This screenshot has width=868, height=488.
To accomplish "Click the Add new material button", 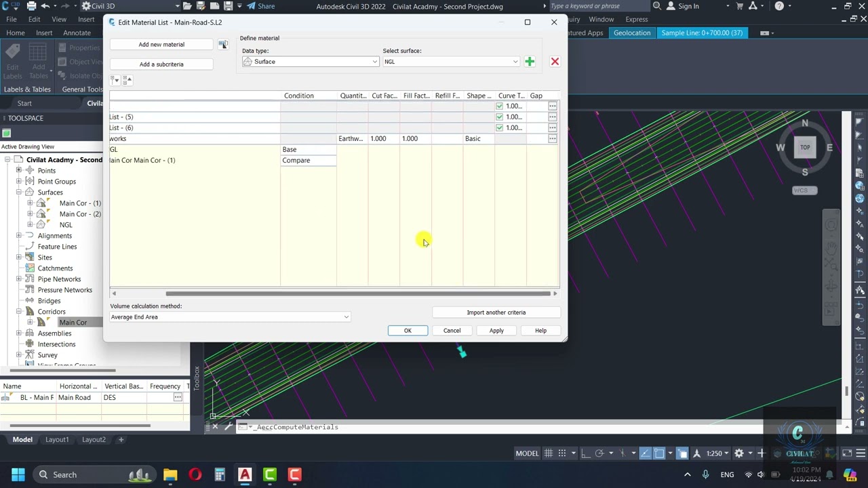I will (x=161, y=45).
